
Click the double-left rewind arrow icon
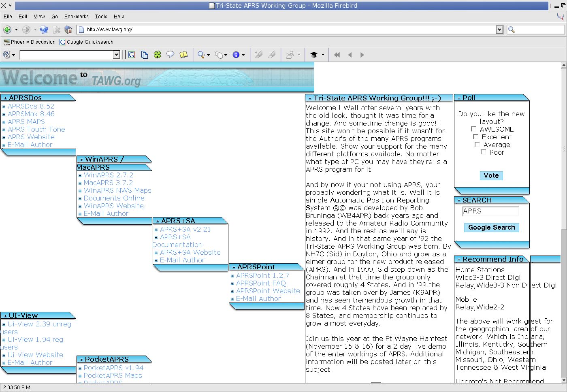337,55
